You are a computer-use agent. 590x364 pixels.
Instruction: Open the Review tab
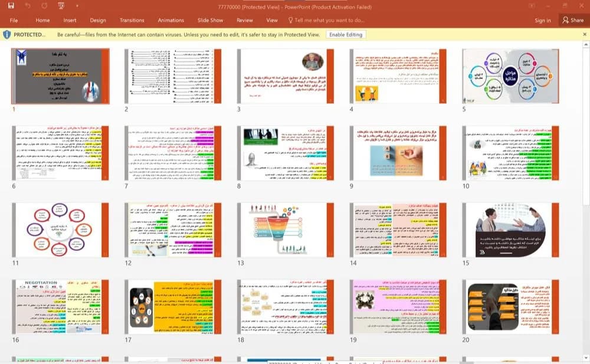tap(245, 20)
